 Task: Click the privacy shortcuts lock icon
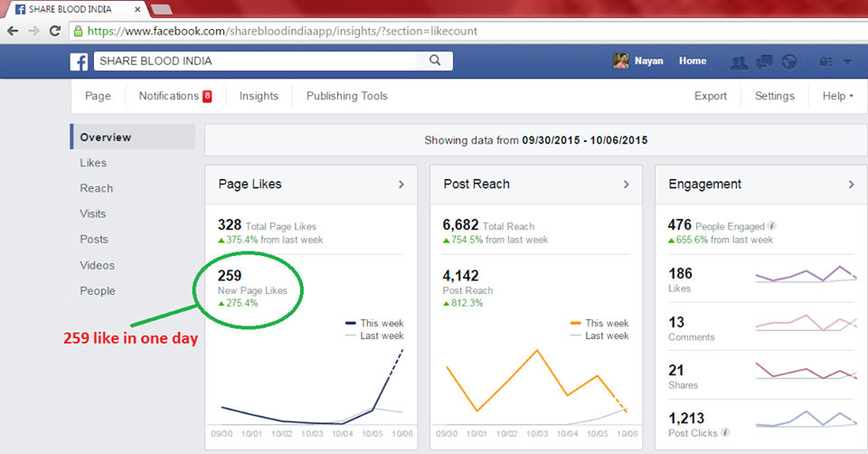click(826, 61)
